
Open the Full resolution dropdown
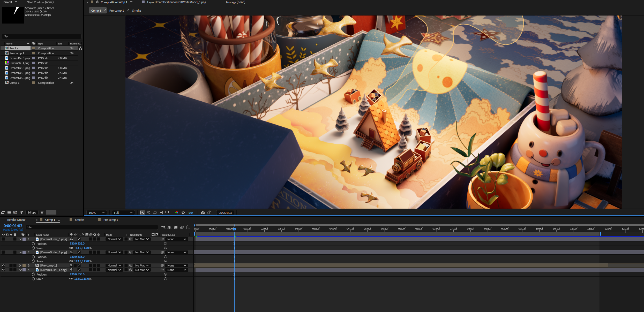tap(123, 213)
